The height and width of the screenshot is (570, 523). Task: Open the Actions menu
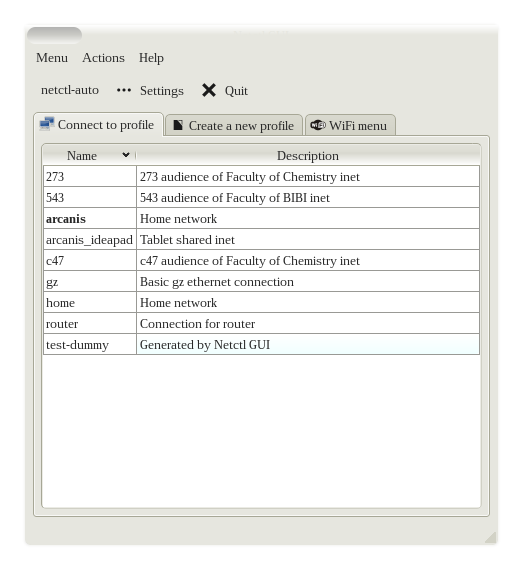tap(103, 58)
